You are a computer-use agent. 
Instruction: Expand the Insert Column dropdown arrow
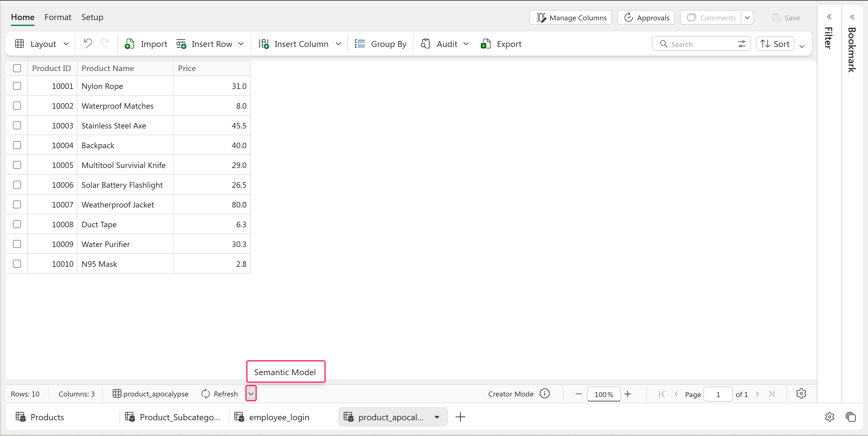(x=339, y=44)
